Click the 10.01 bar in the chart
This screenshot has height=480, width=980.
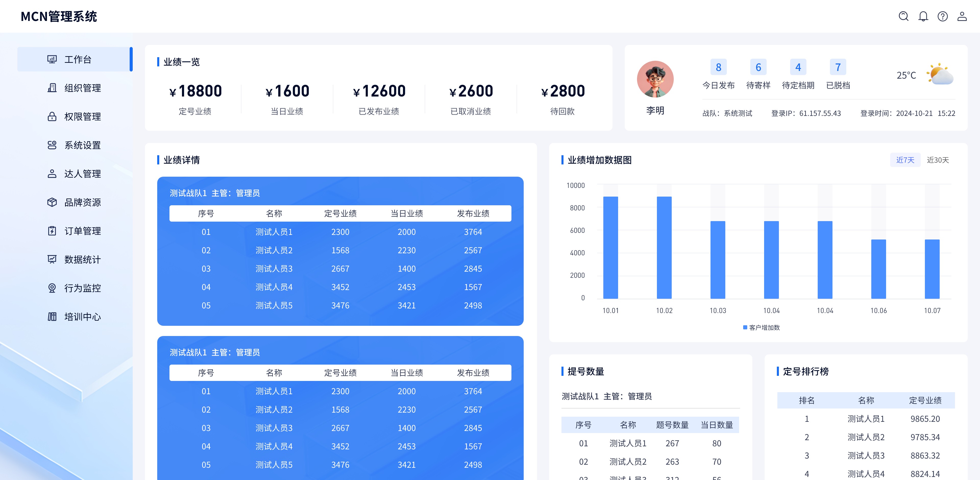tap(611, 247)
